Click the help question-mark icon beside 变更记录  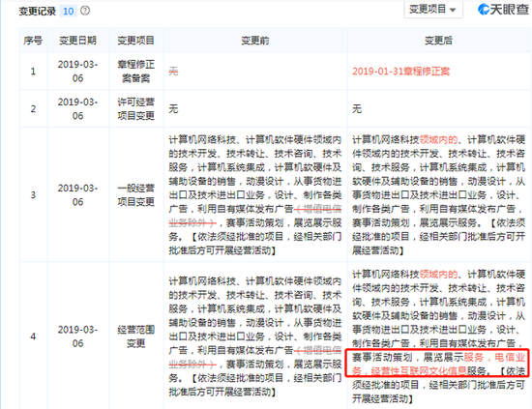85,11
